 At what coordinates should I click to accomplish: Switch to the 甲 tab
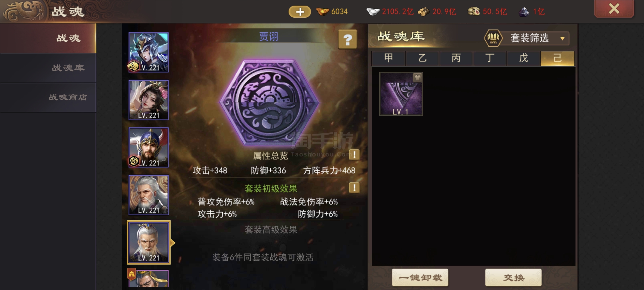388,58
